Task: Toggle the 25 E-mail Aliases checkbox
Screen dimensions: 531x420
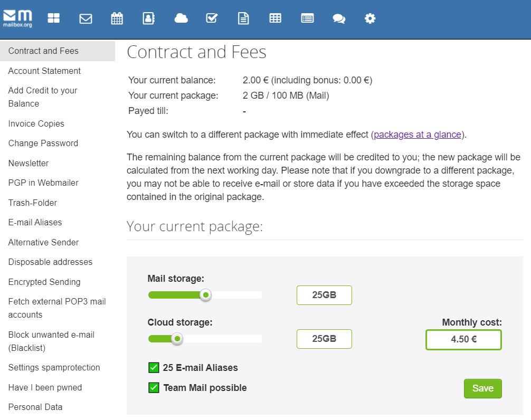Action: pos(154,368)
